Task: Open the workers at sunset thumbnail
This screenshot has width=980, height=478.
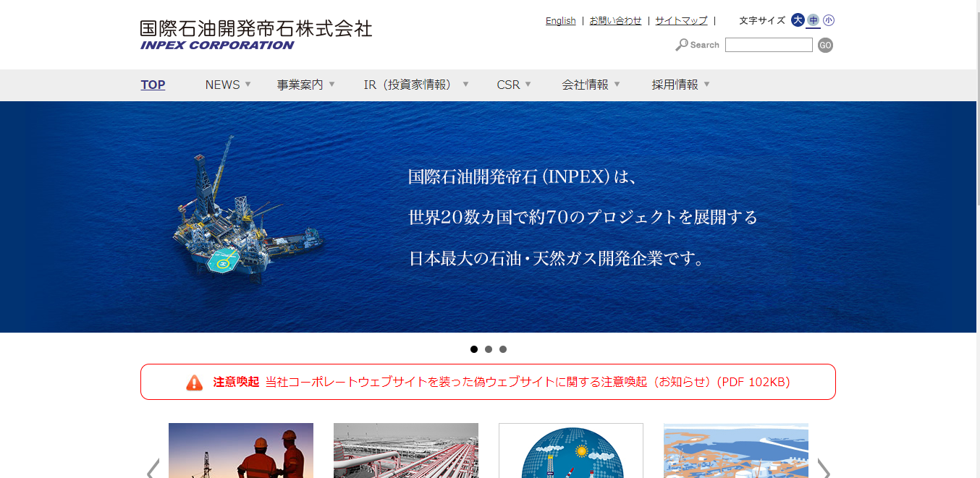Action: 241,451
